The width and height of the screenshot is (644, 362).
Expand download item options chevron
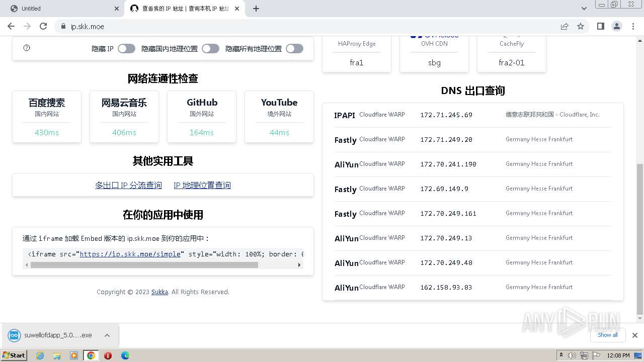click(x=107, y=335)
